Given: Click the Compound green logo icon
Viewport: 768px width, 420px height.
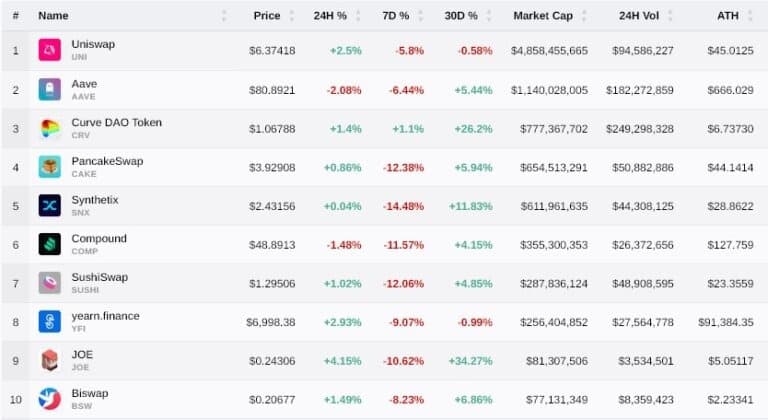Looking at the screenshot, I should [x=49, y=244].
